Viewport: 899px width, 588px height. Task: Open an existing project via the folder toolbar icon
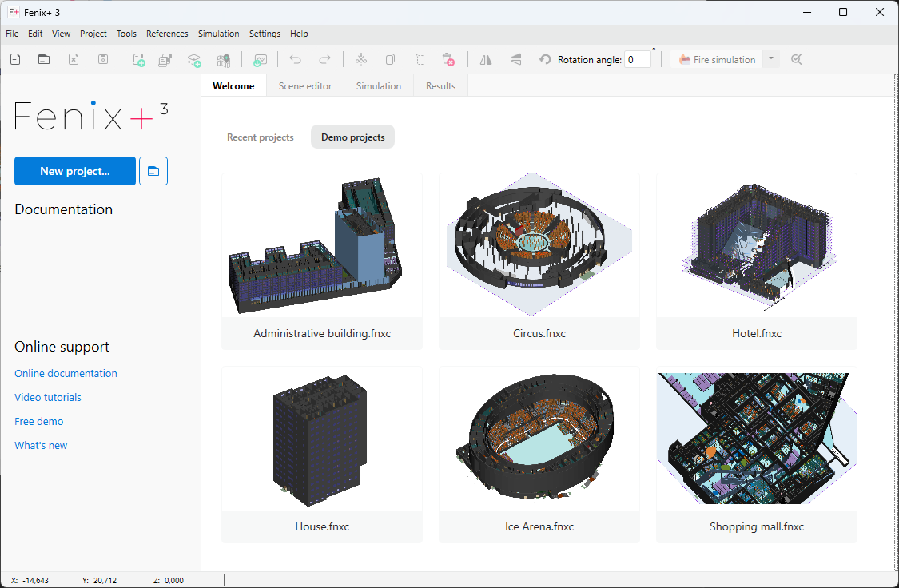point(44,59)
